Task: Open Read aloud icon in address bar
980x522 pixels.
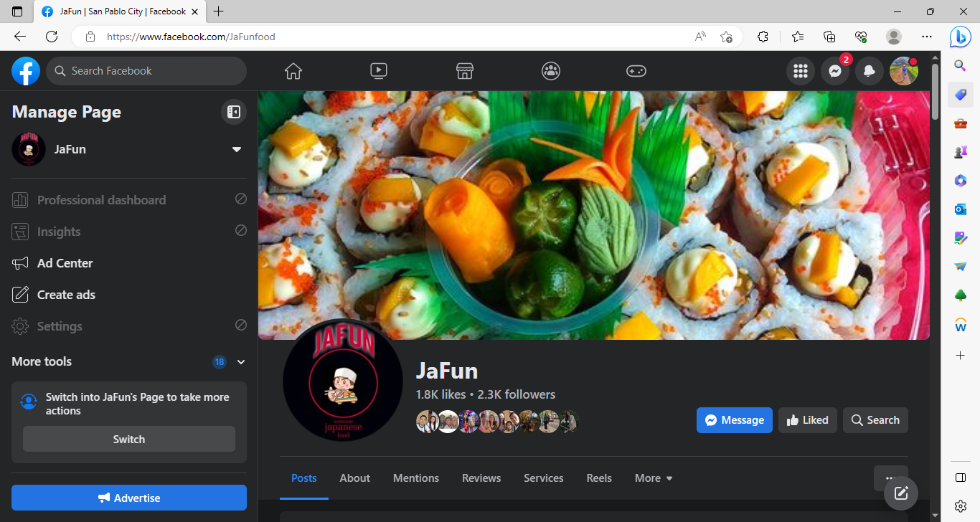Action: tap(700, 37)
